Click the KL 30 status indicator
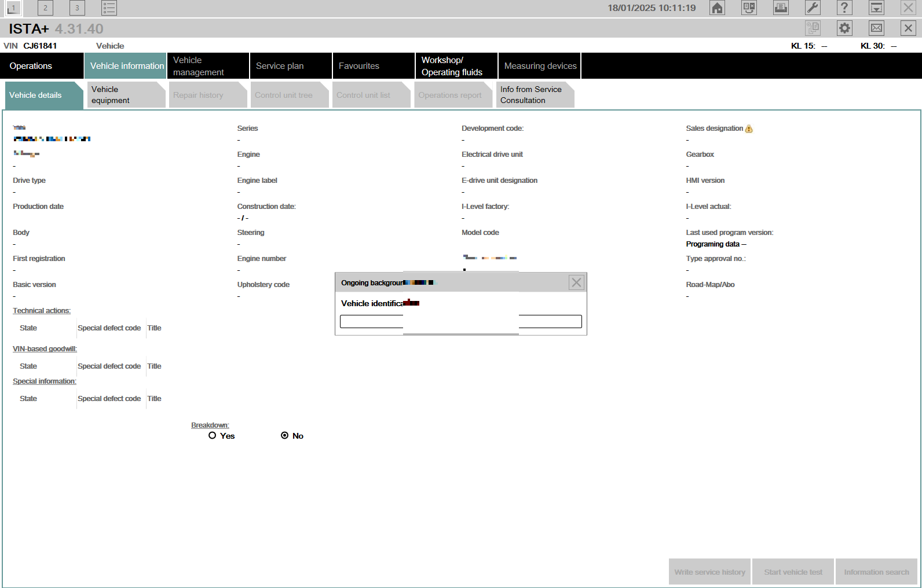The width and height of the screenshot is (922, 588). (x=879, y=46)
